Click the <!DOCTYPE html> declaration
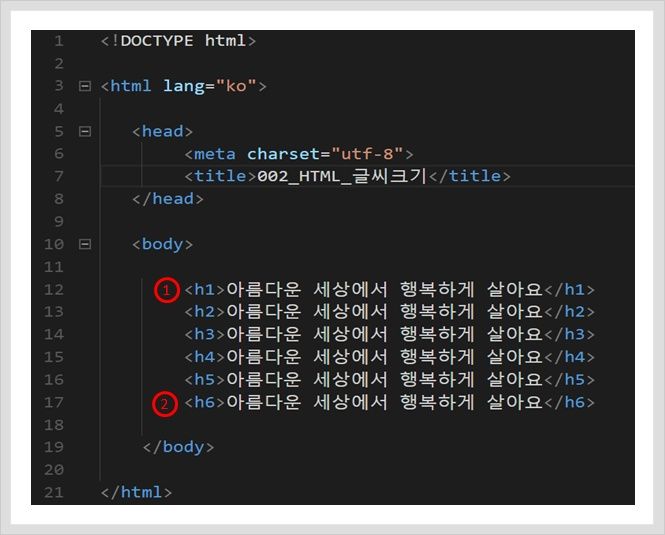The height and width of the screenshot is (535, 665). (x=178, y=41)
